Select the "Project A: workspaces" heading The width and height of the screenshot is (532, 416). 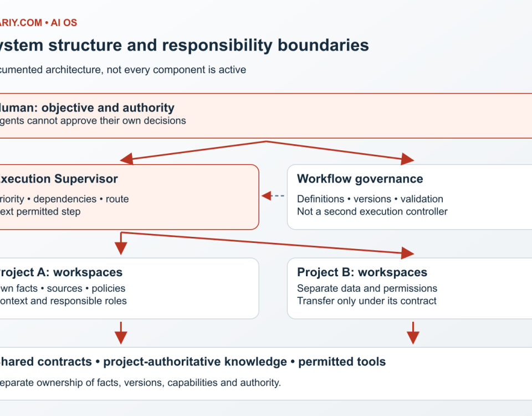click(x=60, y=272)
